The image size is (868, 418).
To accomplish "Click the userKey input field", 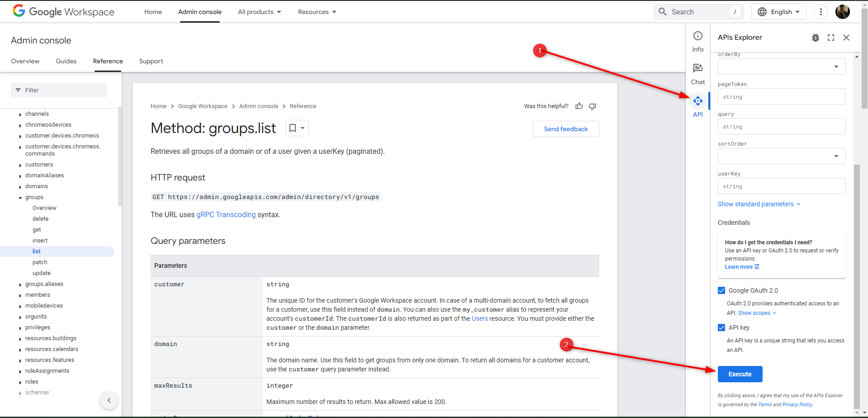I will (x=782, y=186).
